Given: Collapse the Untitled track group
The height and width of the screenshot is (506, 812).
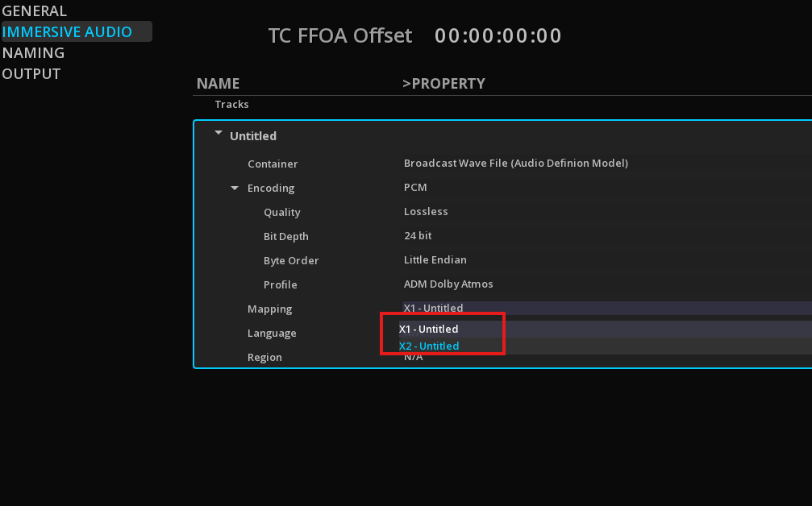Looking at the screenshot, I should 219,135.
